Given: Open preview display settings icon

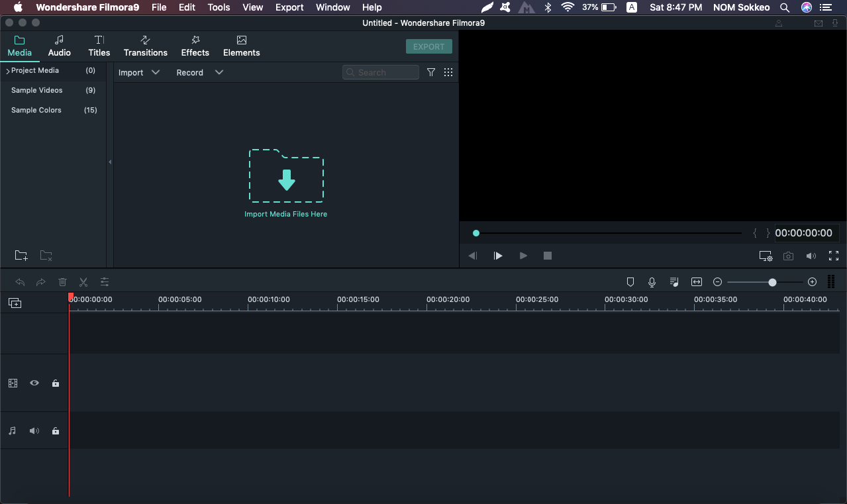Looking at the screenshot, I should coord(766,256).
